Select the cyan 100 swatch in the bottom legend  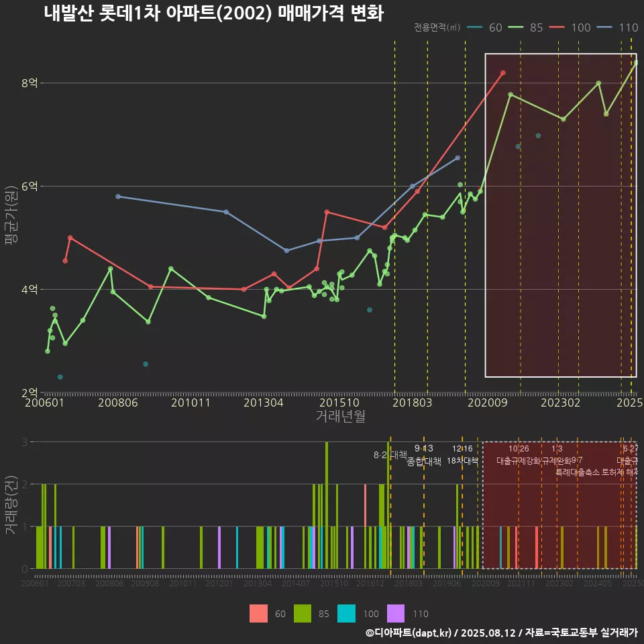[346, 614]
